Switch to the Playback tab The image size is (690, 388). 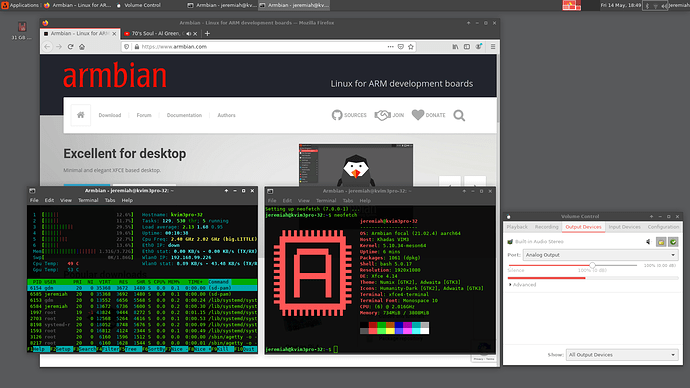pos(517,227)
